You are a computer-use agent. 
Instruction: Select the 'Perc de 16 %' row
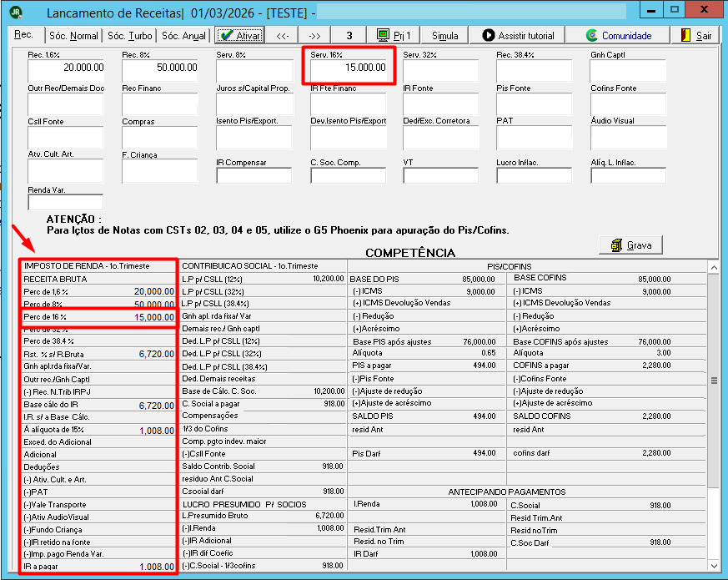[x=99, y=317]
